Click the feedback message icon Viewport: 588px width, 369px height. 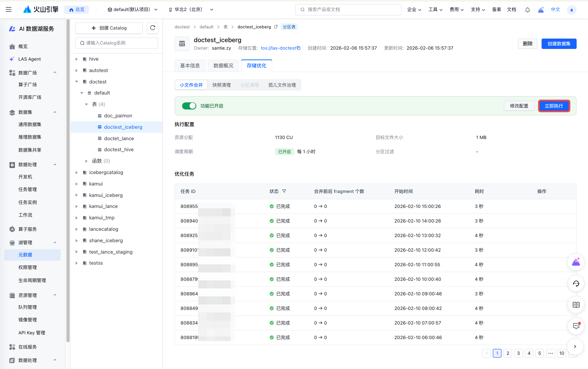point(576,326)
